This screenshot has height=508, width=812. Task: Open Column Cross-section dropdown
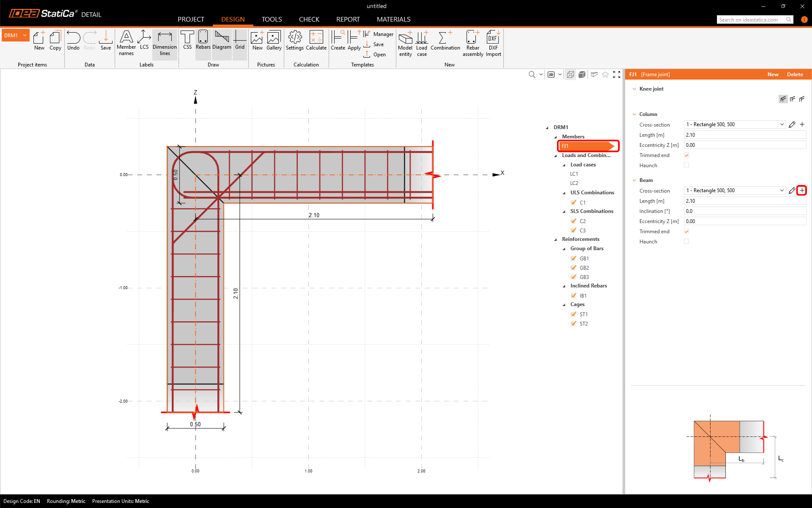782,124
